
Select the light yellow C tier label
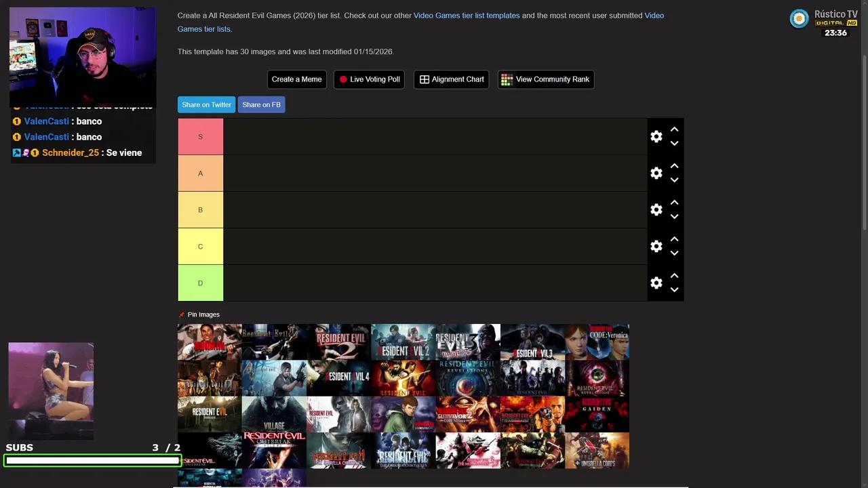(200, 247)
